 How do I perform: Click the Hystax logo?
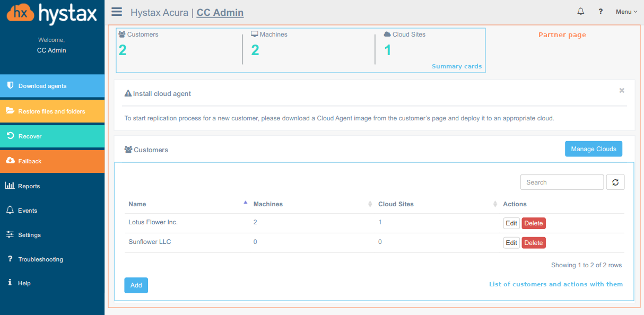pos(52,13)
